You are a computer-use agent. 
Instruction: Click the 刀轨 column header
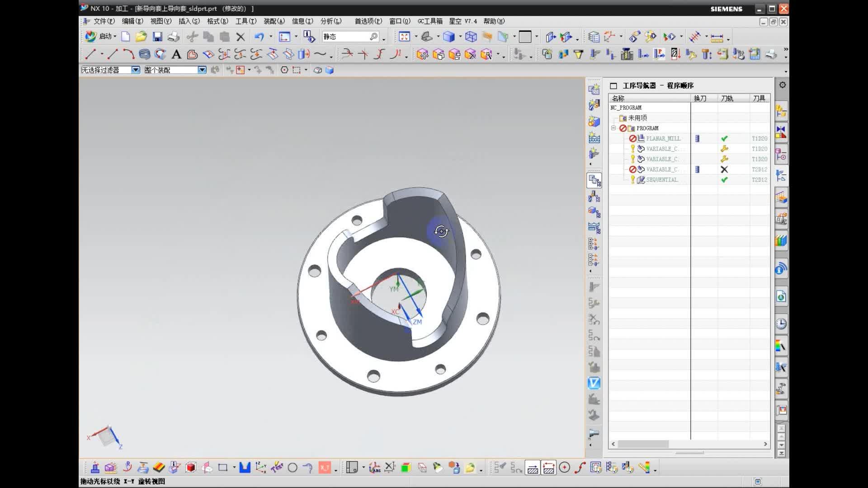(x=734, y=98)
